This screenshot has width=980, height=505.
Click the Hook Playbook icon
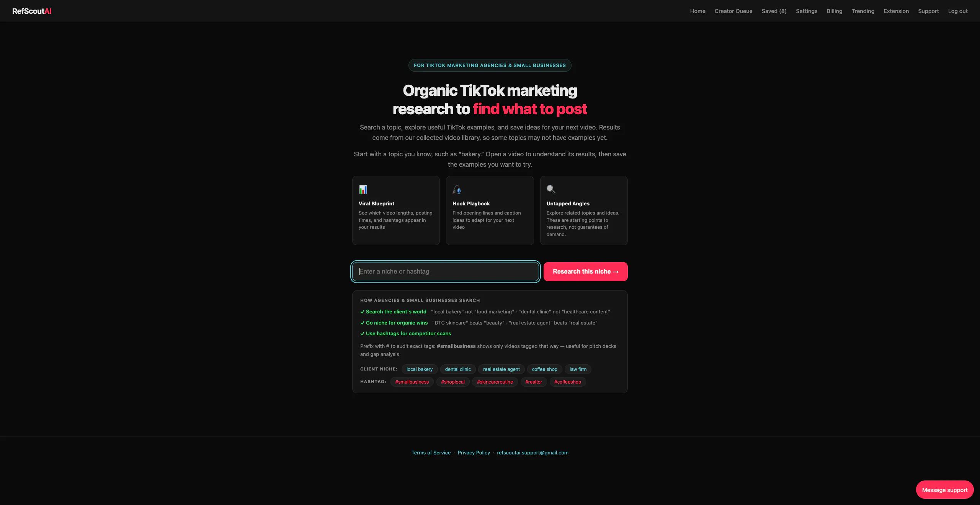tap(457, 189)
